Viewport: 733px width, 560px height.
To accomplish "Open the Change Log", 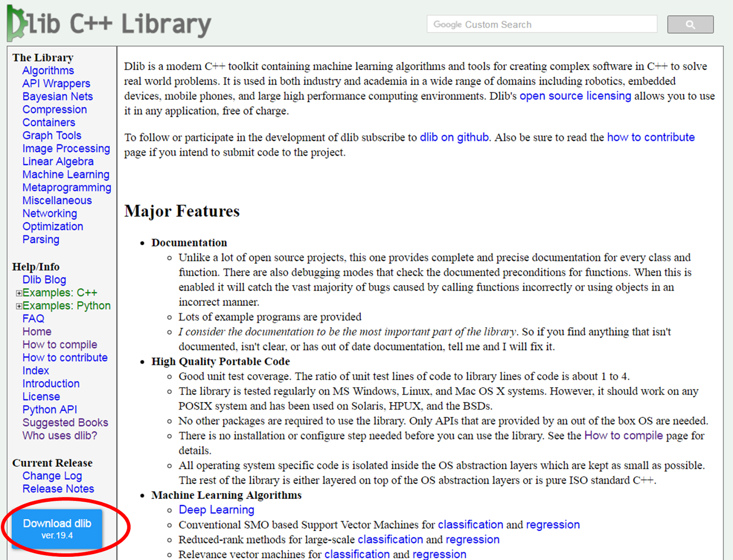I will (52, 476).
